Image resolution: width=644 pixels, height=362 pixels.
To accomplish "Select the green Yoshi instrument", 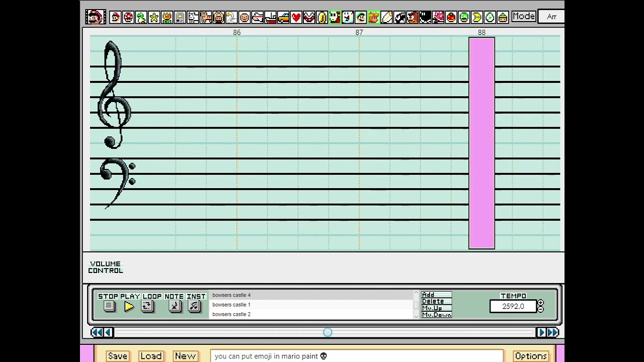I will (141, 18).
